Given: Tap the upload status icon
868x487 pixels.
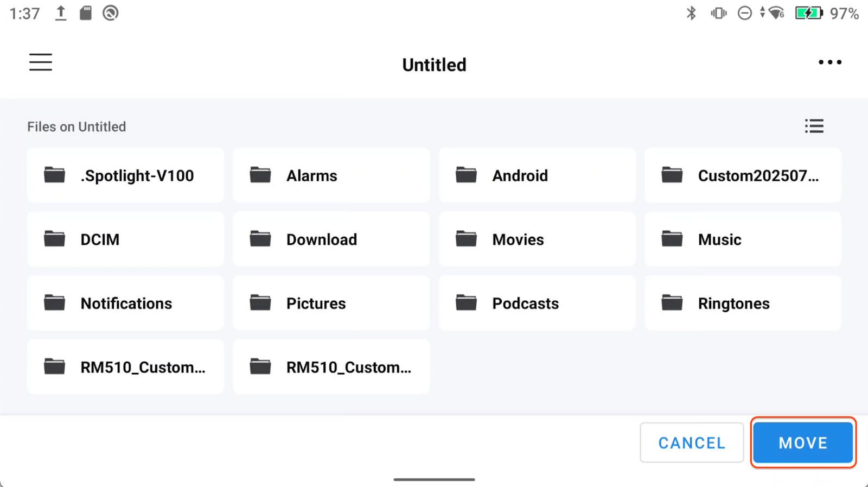Looking at the screenshot, I should [61, 13].
